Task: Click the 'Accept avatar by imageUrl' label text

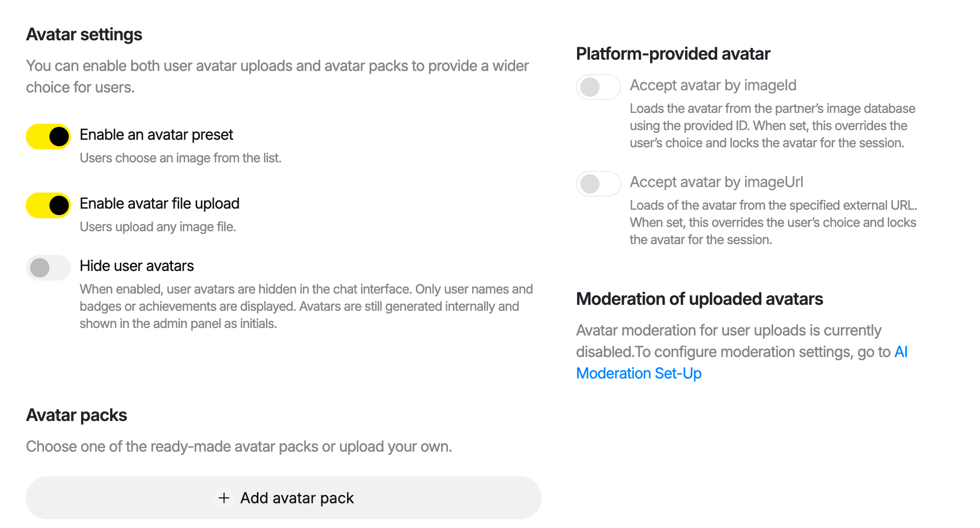Action: pyautogui.click(x=716, y=182)
